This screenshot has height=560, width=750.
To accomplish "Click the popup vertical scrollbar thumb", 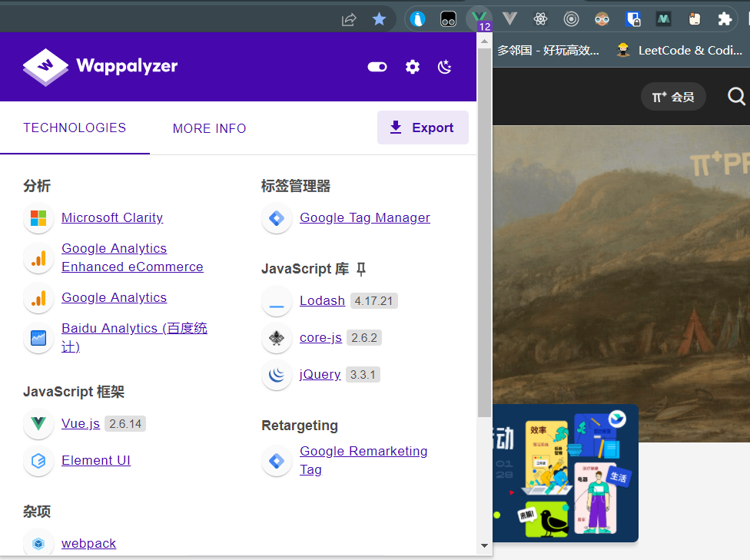I will pos(485,233).
